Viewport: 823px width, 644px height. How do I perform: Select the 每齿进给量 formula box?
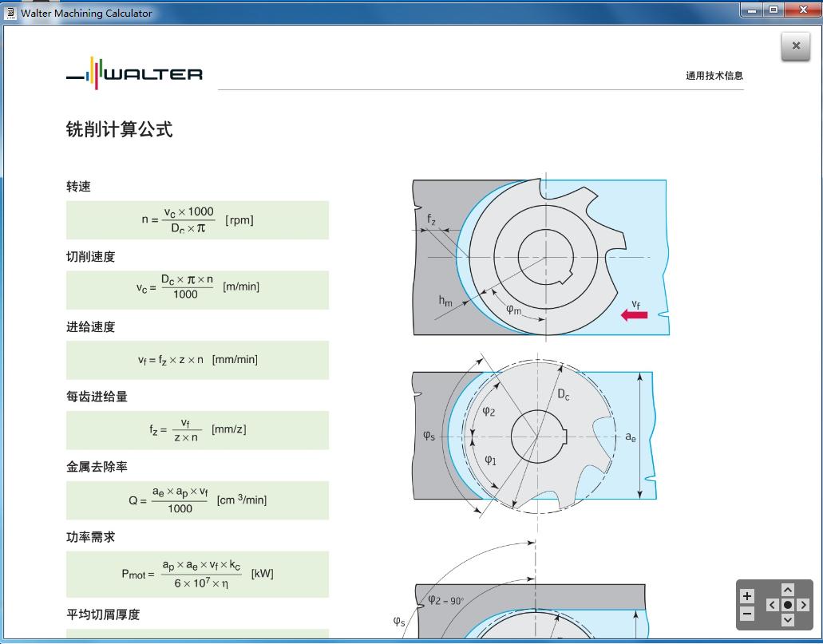click(x=196, y=429)
